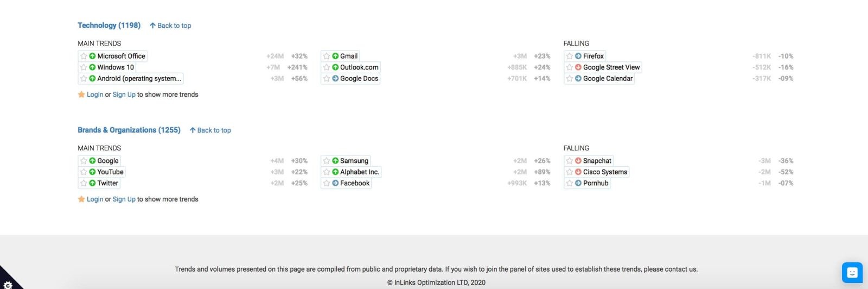Screen dimensions: 868x289
Task: Star the Microsoft Office trend
Action: (84, 56)
